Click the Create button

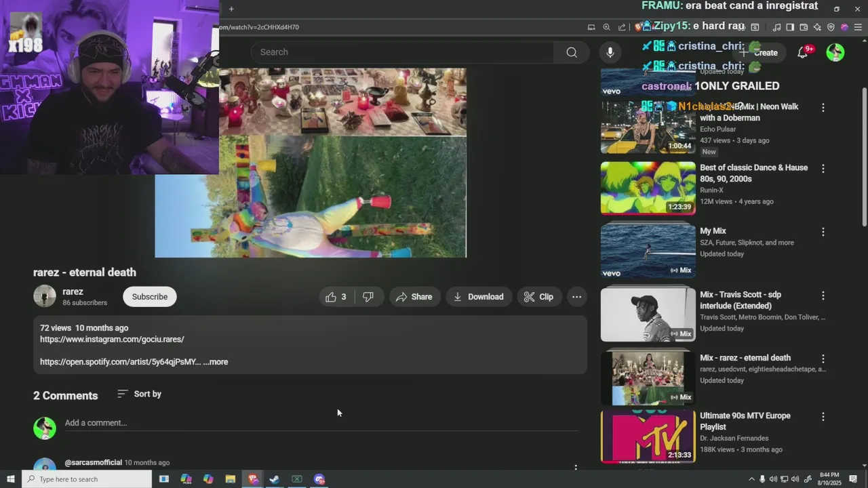point(759,52)
